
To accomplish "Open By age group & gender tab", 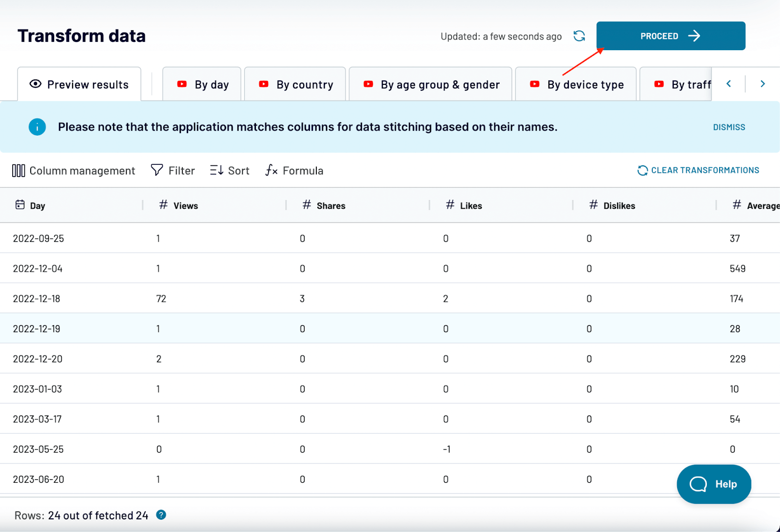I will [x=431, y=85].
